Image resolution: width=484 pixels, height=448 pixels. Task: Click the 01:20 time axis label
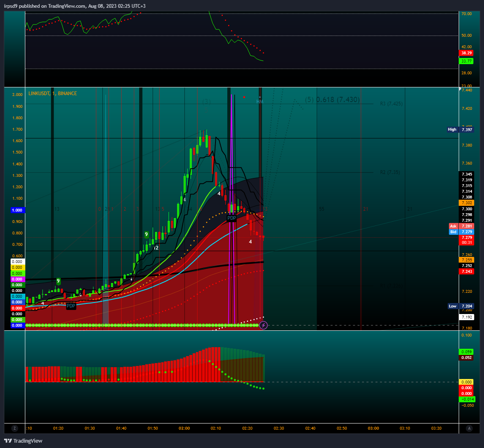tap(58, 428)
